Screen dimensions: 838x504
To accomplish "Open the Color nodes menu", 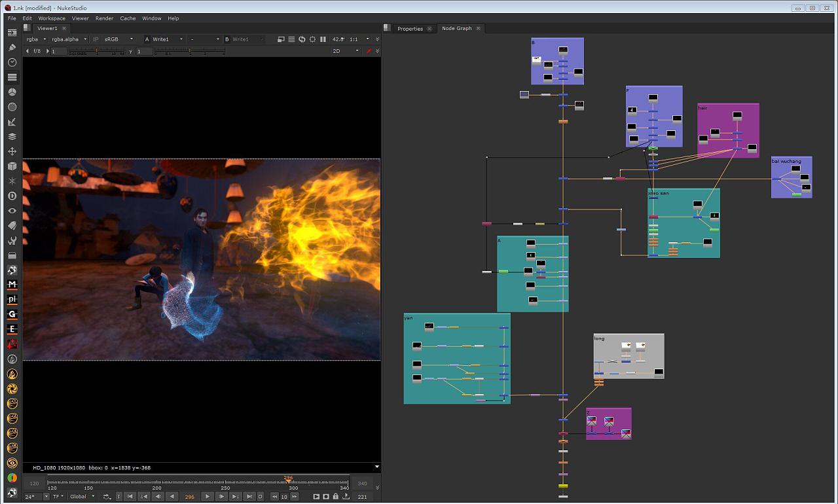I will point(12,92).
